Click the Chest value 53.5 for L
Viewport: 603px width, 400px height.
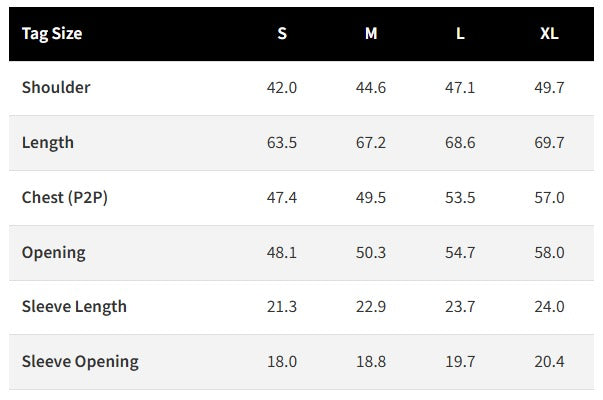click(460, 198)
